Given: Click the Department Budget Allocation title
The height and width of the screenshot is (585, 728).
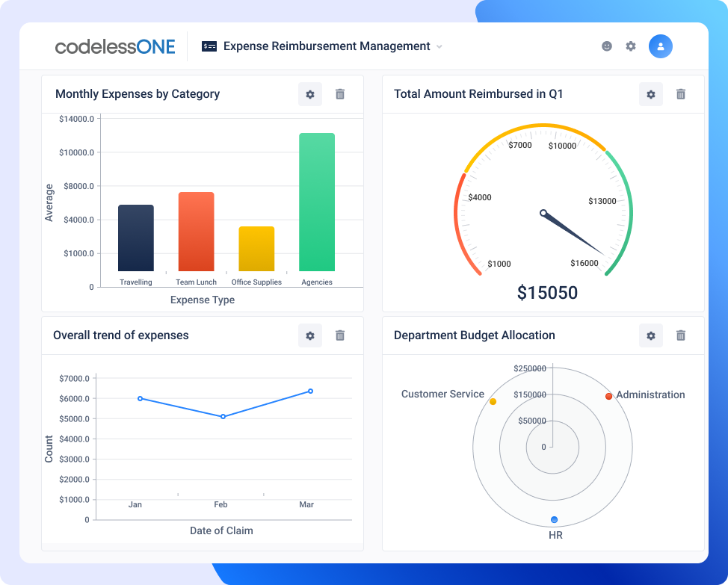Looking at the screenshot, I should coord(475,335).
